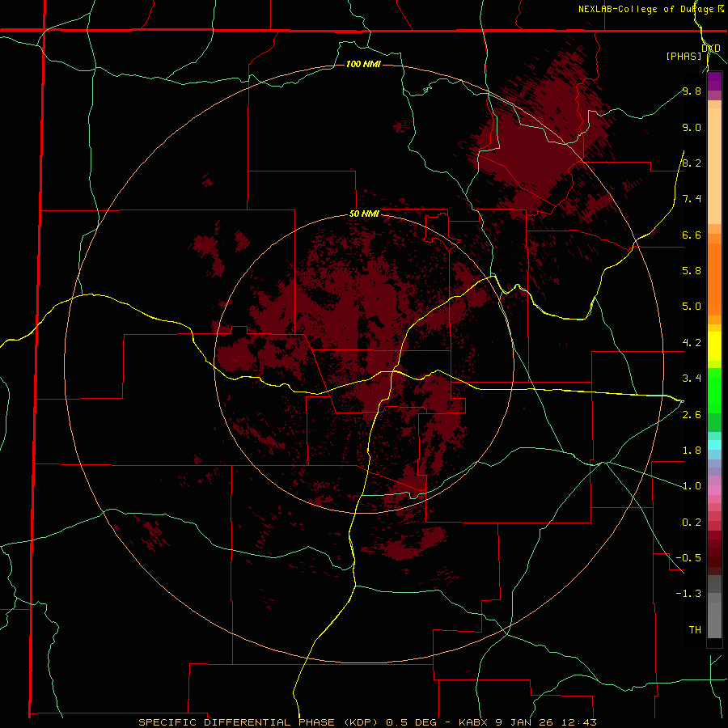Click the -1.3 color scale value
728x728 pixels.
688,594
